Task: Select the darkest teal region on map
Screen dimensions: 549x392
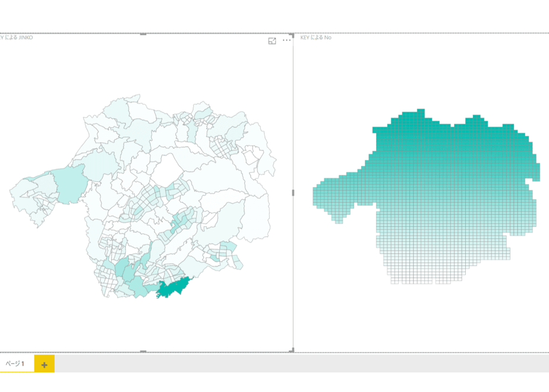Action: click(x=173, y=287)
